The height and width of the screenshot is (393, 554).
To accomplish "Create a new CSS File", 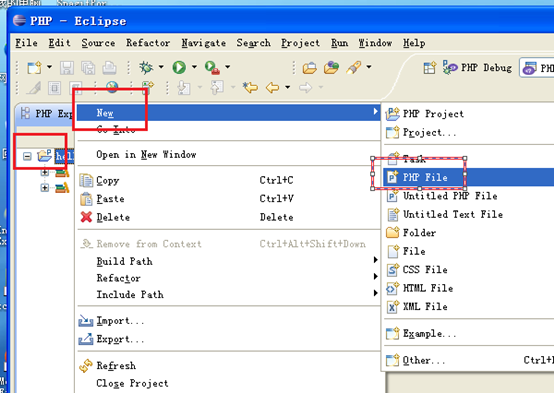I will coord(468,270).
